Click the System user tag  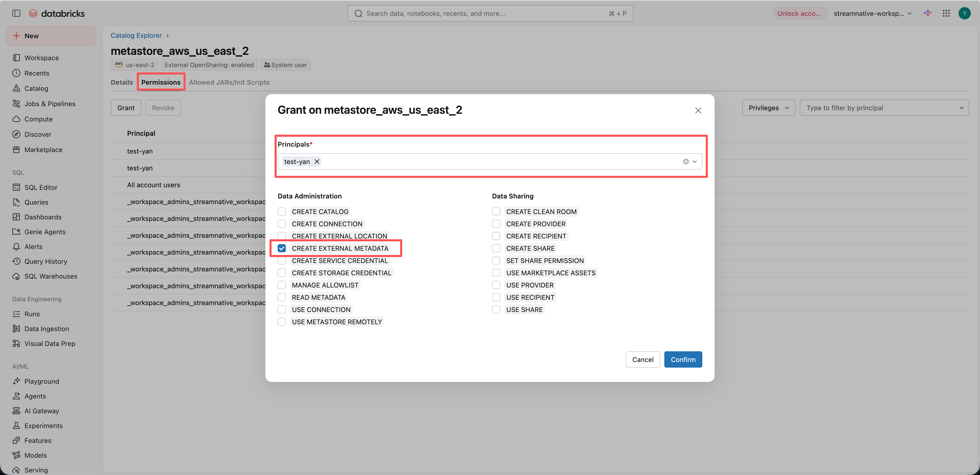pos(285,65)
